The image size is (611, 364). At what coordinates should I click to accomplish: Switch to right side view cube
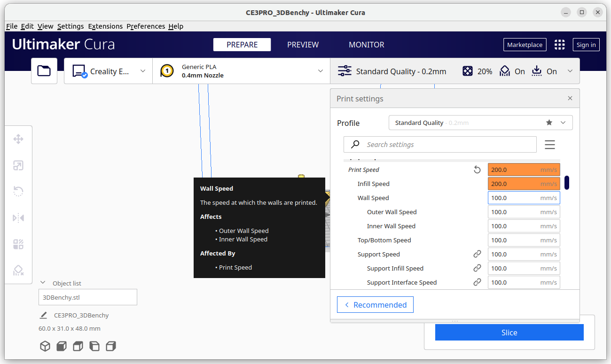coord(111,347)
